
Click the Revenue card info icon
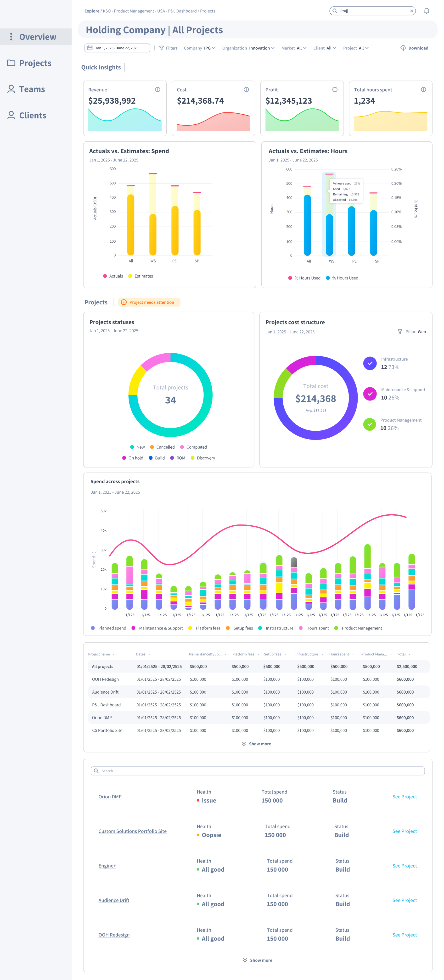157,90
